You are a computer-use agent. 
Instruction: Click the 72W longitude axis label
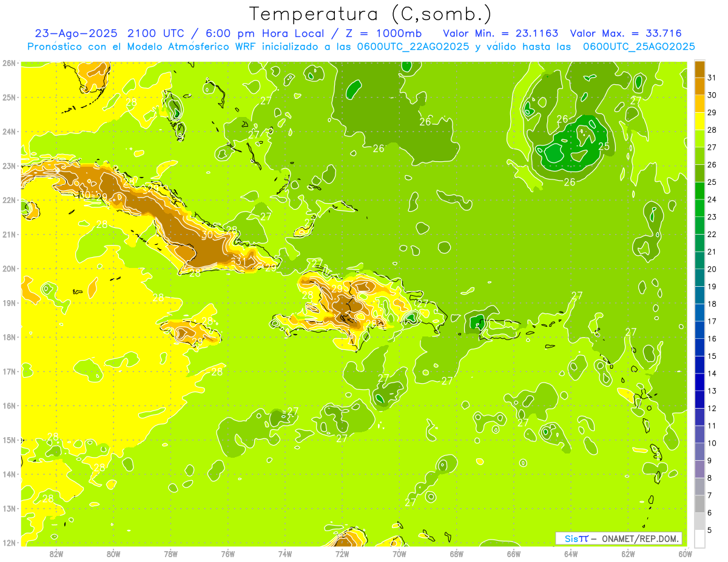[x=342, y=553]
